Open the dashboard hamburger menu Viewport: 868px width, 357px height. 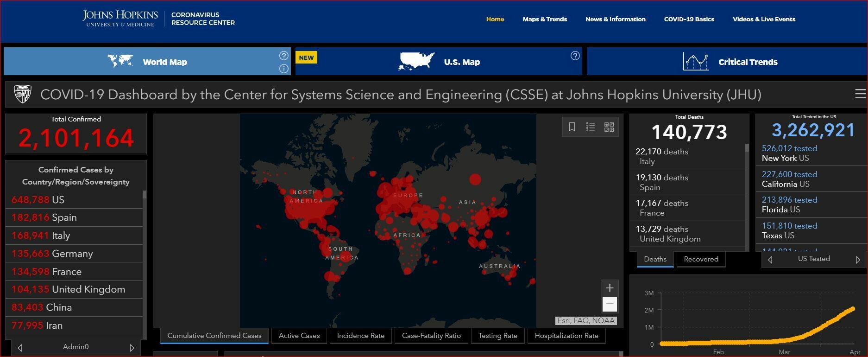pos(860,94)
